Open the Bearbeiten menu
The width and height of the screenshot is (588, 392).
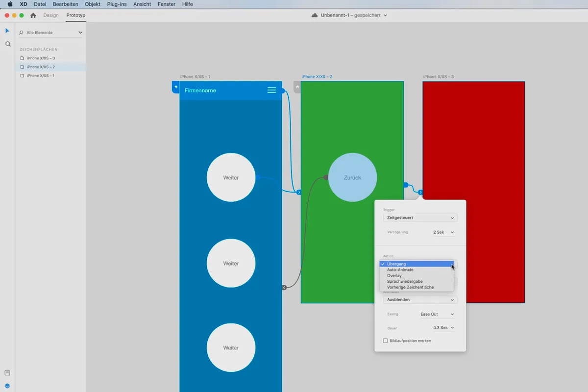(66, 4)
